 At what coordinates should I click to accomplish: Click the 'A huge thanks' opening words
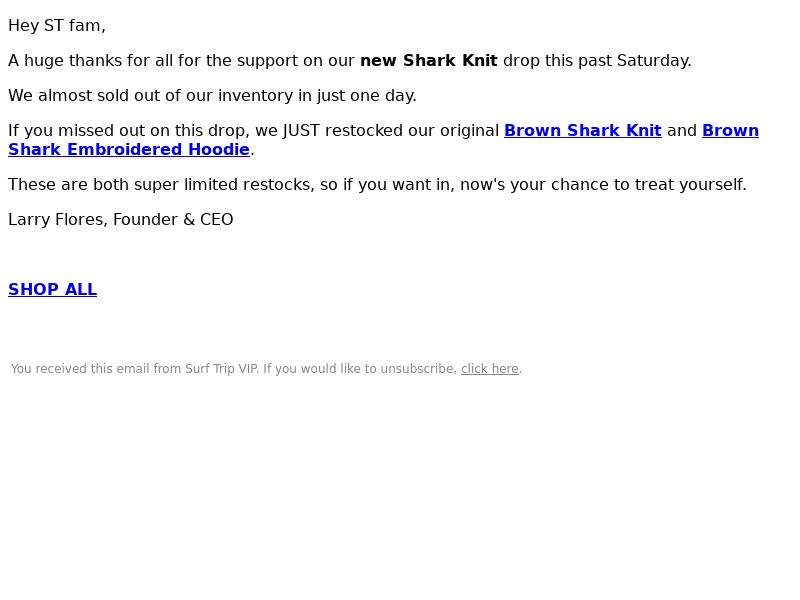point(62,61)
